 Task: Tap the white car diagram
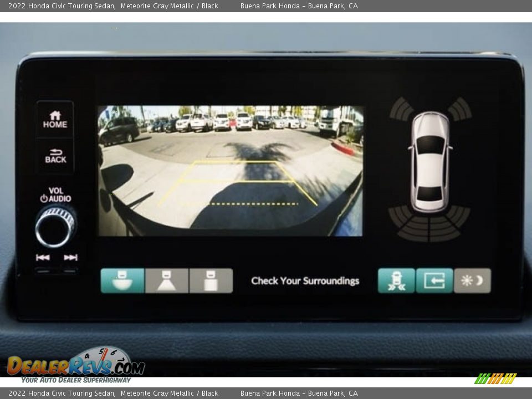(430, 162)
